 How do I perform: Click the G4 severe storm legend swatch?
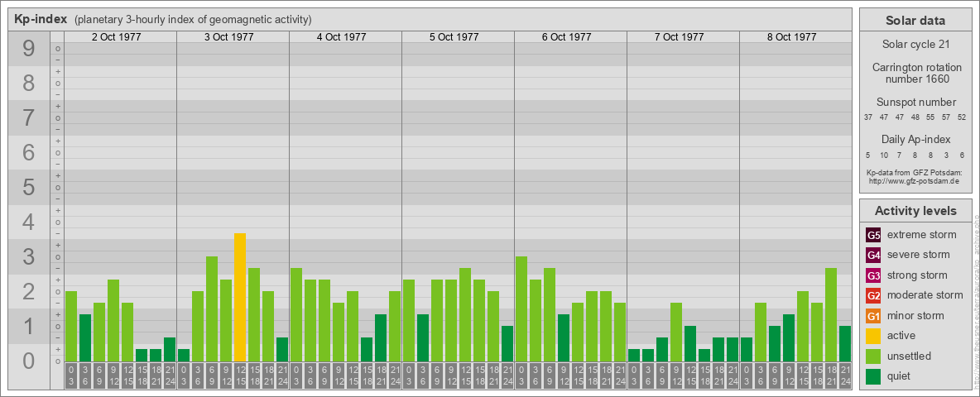874,256
